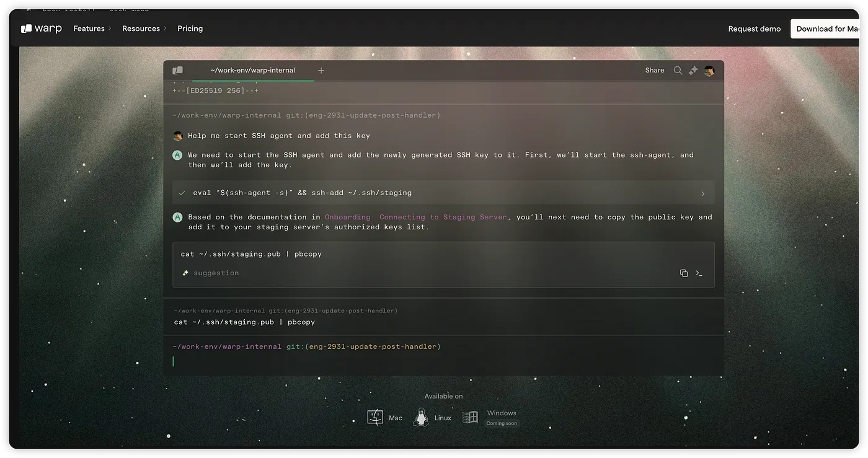Click the 'Available on' text
This screenshot has height=458, width=868.
[443, 396]
